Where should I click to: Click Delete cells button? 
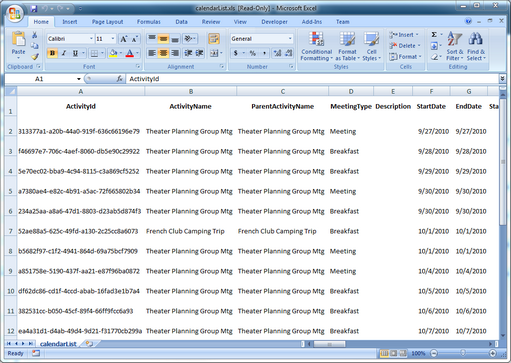click(x=405, y=46)
